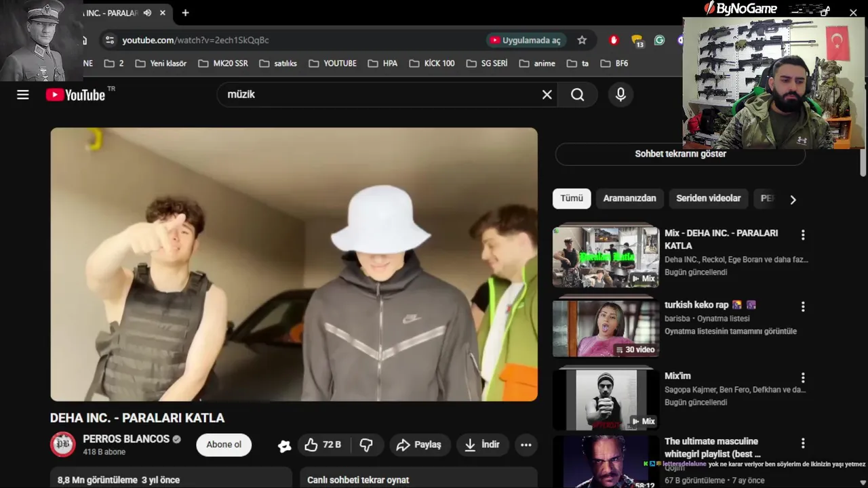Subscribe with the Abone ol button
This screenshot has height=488, width=868.
(224, 445)
